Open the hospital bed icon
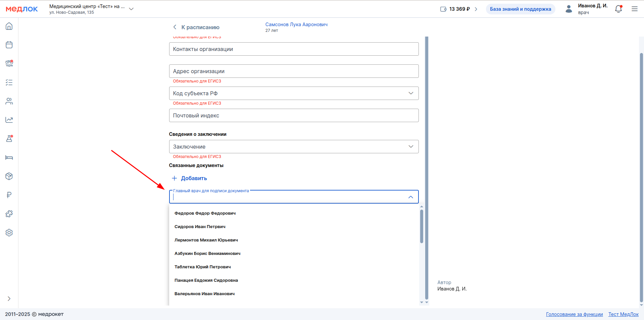Screen dimensions: 644x320 pyautogui.click(x=9, y=158)
